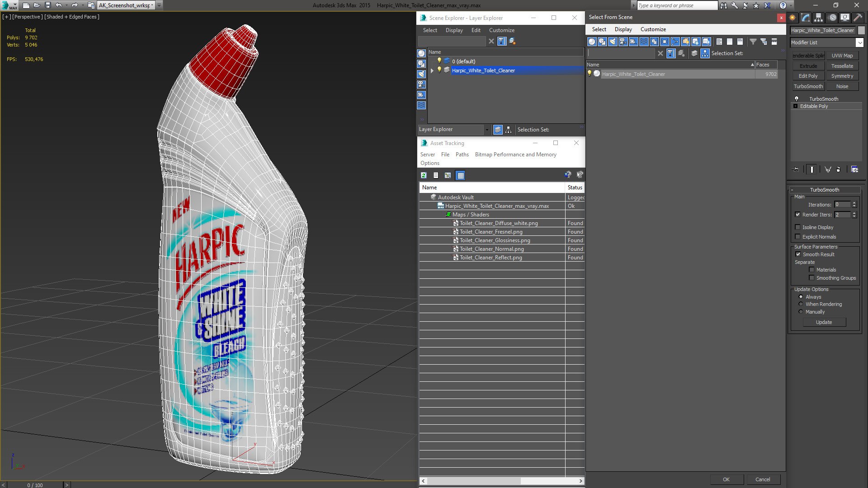Open Configure Modifier Sets icon

pos(854,169)
